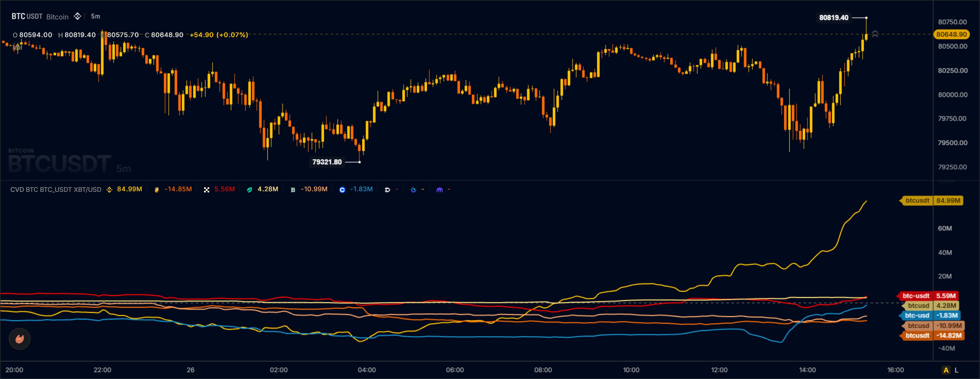
Task: Click the Bybit coin icon next to -14.85M
Action: pyautogui.click(x=156, y=189)
